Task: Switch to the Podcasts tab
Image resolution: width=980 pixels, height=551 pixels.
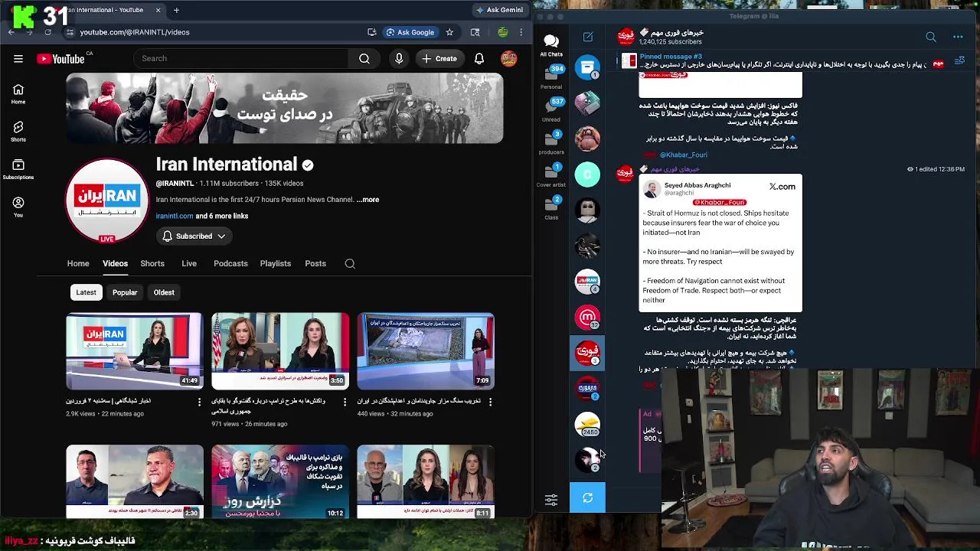Action: click(x=230, y=264)
